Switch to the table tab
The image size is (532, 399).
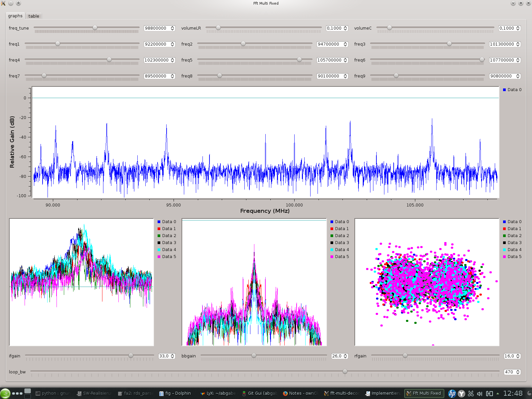pos(34,16)
